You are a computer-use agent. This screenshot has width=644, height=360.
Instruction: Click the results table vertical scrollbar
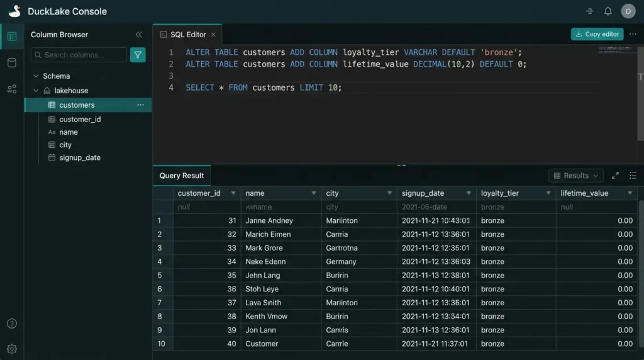click(x=641, y=273)
